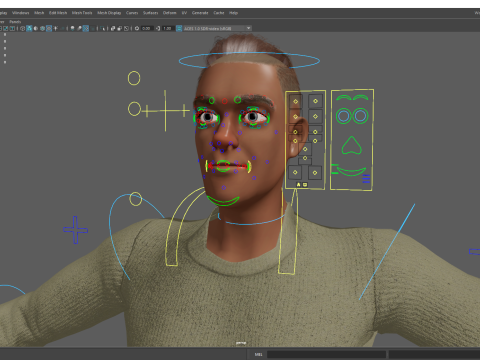This screenshot has height=360, width=480.
Task: Select the yellow circle above the shoulder arc
Action: tap(136, 199)
